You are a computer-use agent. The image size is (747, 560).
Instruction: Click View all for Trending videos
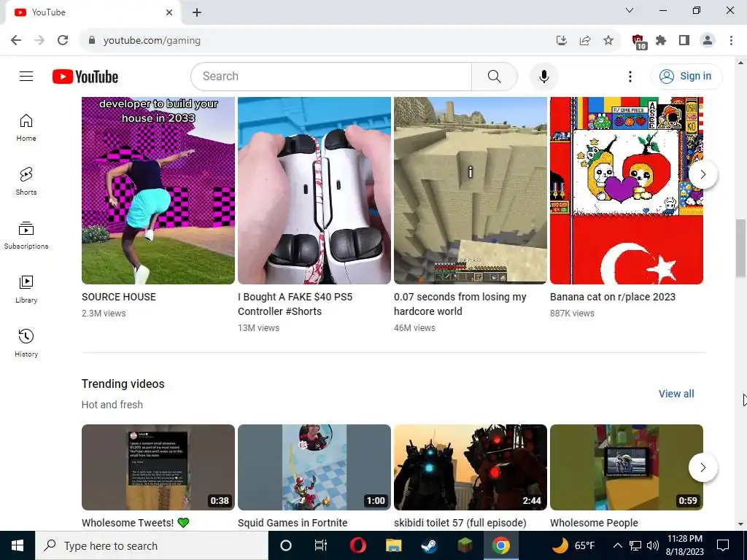(x=676, y=394)
